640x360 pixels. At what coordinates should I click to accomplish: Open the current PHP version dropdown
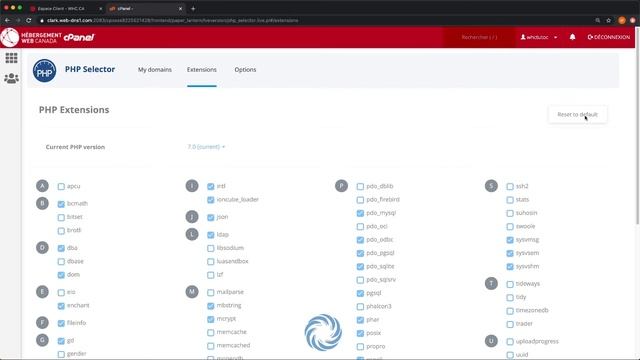tap(206, 147)
